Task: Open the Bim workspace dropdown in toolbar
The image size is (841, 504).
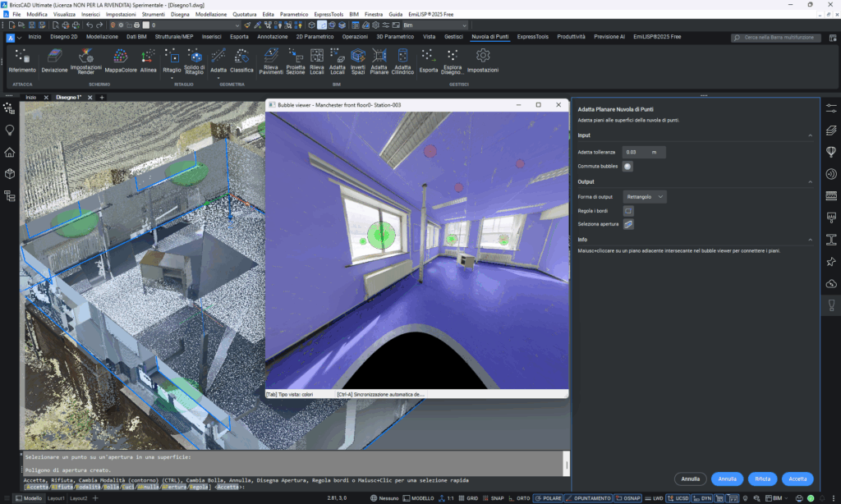Action: 434,25
